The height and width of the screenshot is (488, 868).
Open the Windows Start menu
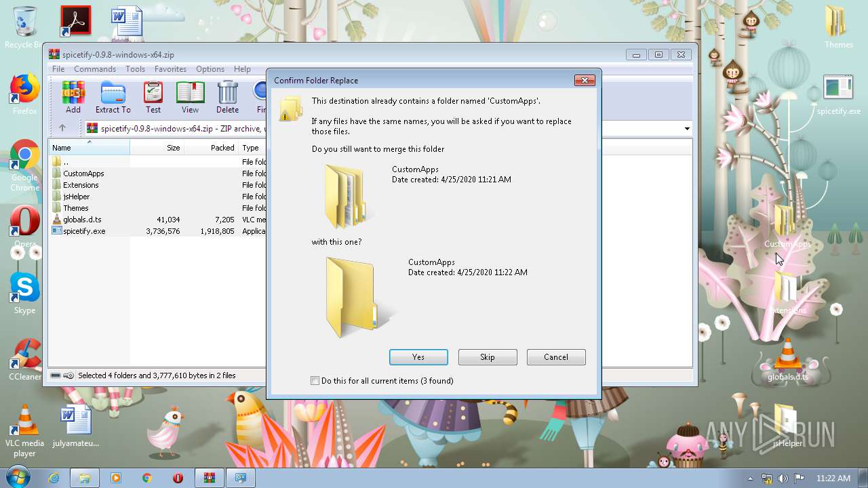pyautogui.click(x=18, y=478)
